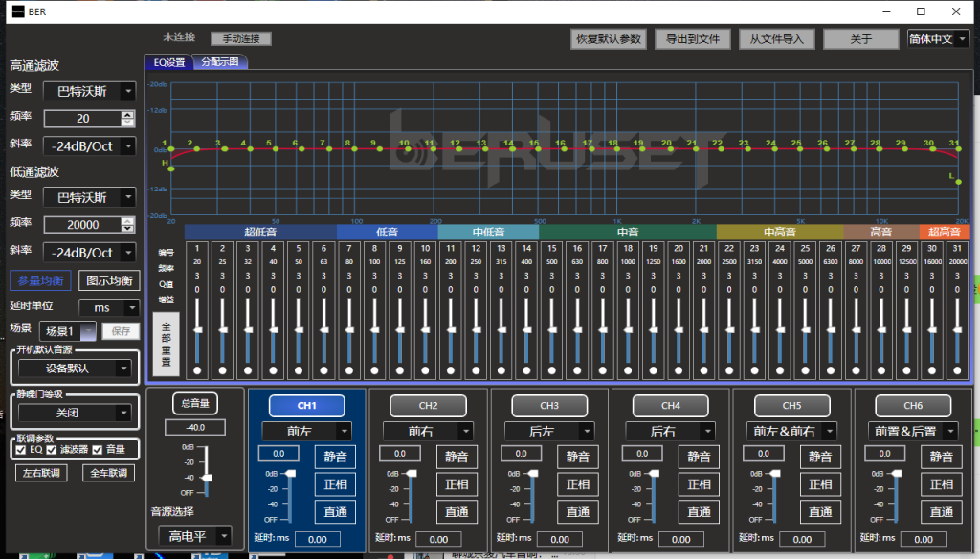
Task: Open CH1 前左 assignment dropdown
Action: [307, 432]
